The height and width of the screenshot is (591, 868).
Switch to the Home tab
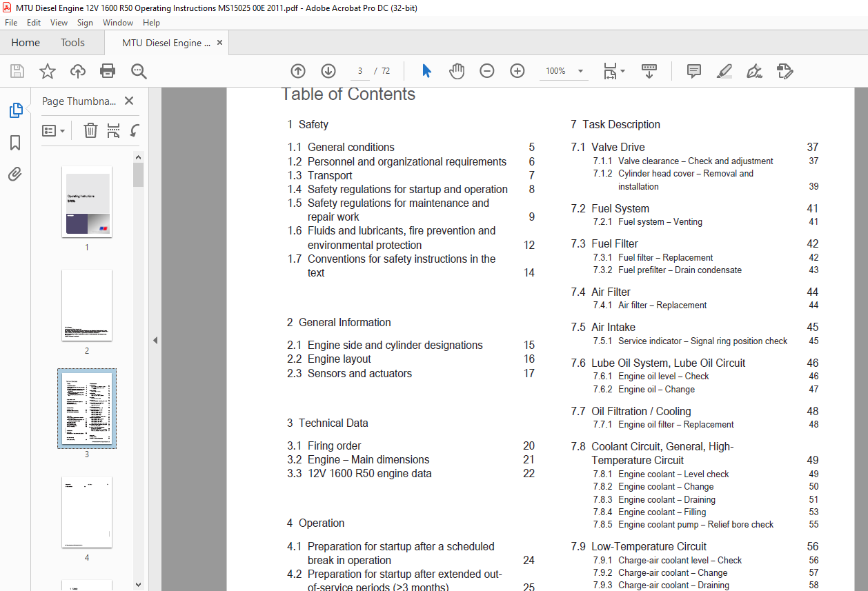[x=26, y=43]
